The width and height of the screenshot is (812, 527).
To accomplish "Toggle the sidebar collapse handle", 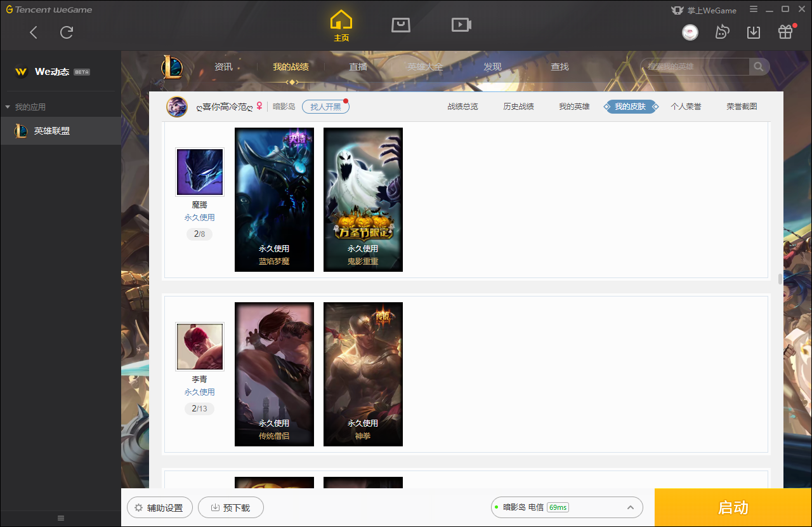I will (61, 518).
